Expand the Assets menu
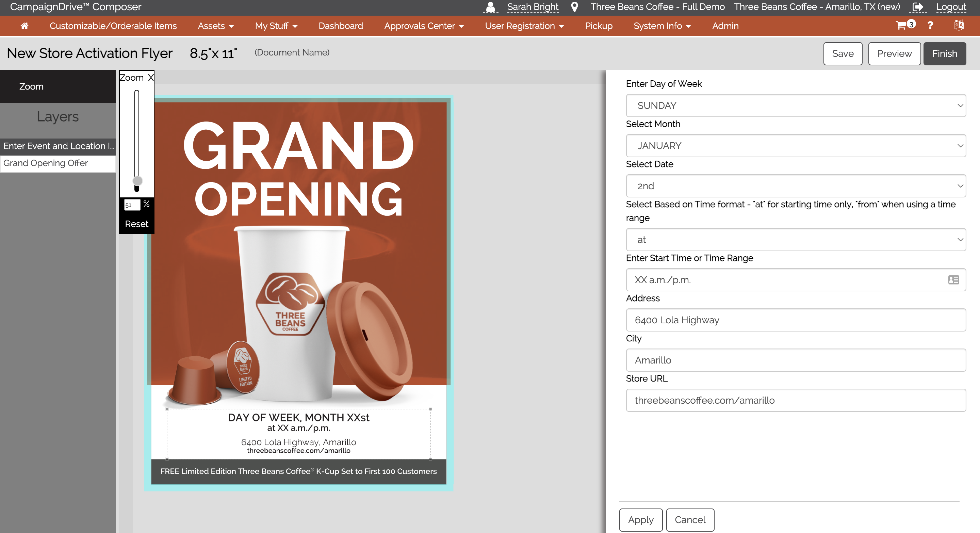980x533 pixels. click(216, 26)
